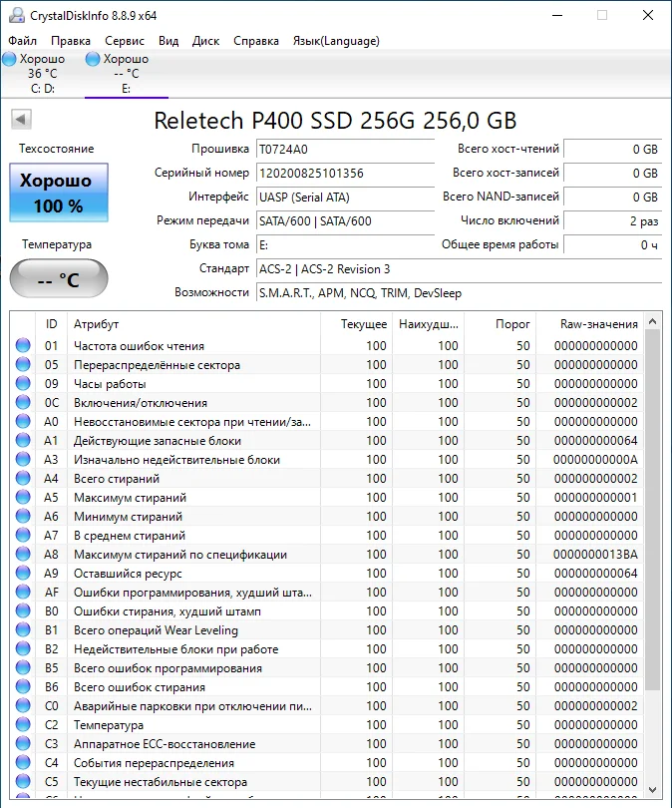The width and height of the screenshot is (672, 808).
Task: Click the Порог column header
Action: point(500,324)
